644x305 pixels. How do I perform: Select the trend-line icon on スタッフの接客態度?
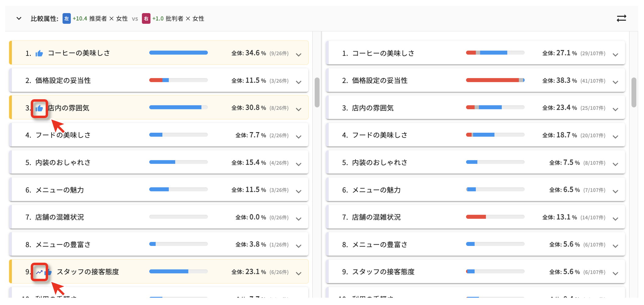(x=40, y=272)
